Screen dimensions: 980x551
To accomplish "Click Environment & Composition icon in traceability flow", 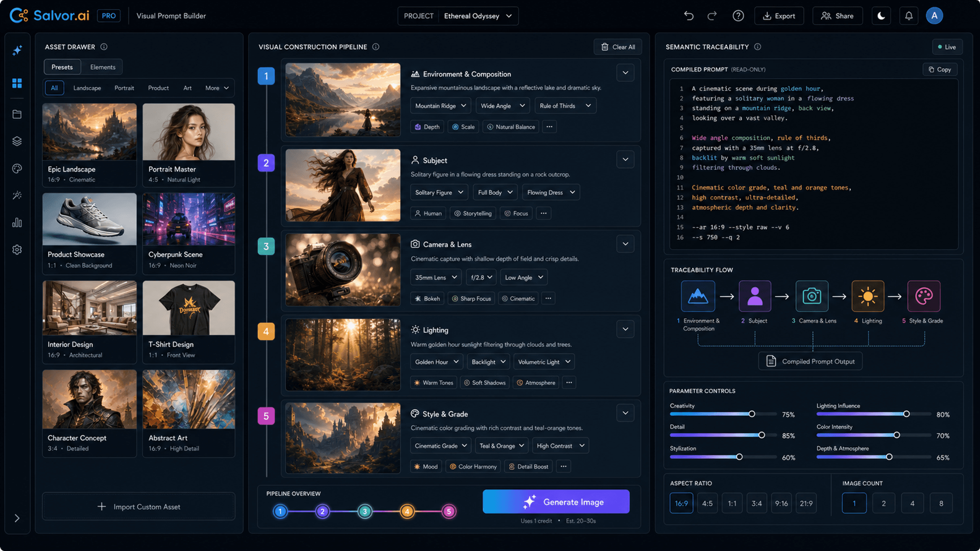I will [x=698, y=296].
